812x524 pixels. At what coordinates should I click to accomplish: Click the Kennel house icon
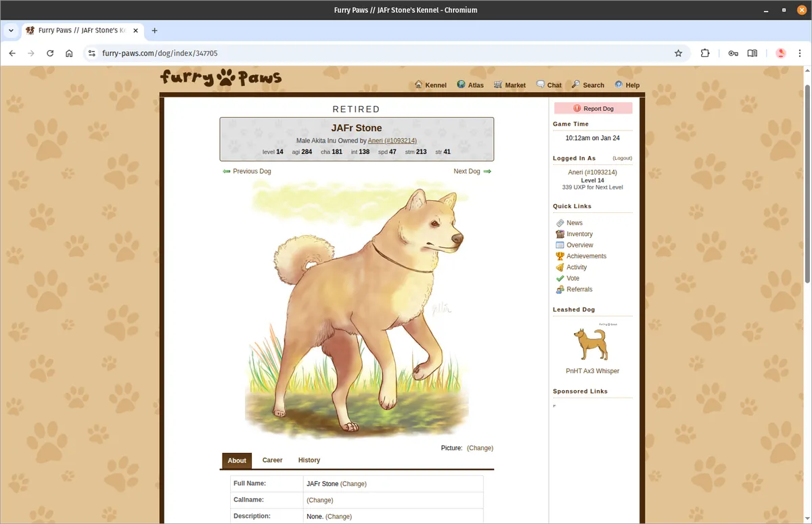(x=418, y=85)
